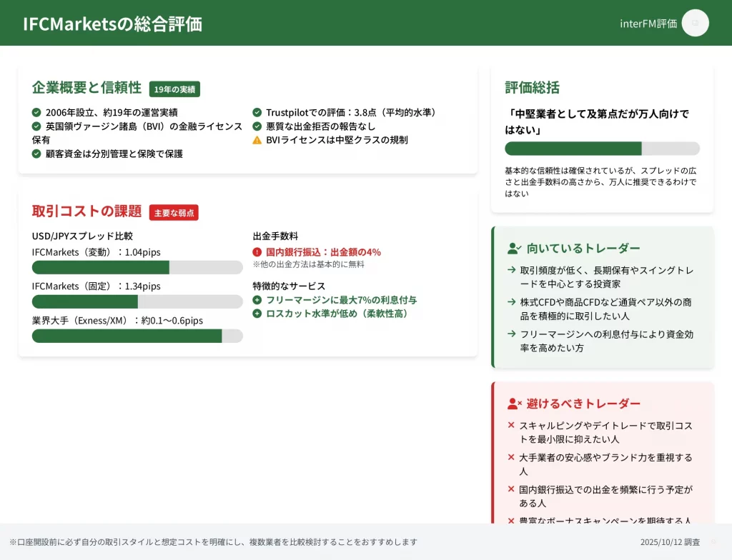This screenshot has width=732, height=560.
Task: Click the plus icon beside ロスカット水準が低め
Action: tap(257, 314)
